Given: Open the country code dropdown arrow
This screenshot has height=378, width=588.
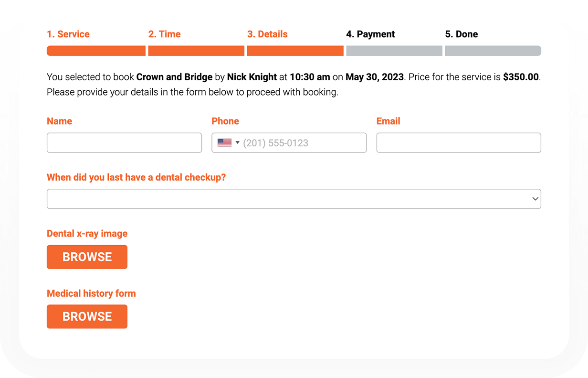Looking at the screenshot, I should coord(238,143).
